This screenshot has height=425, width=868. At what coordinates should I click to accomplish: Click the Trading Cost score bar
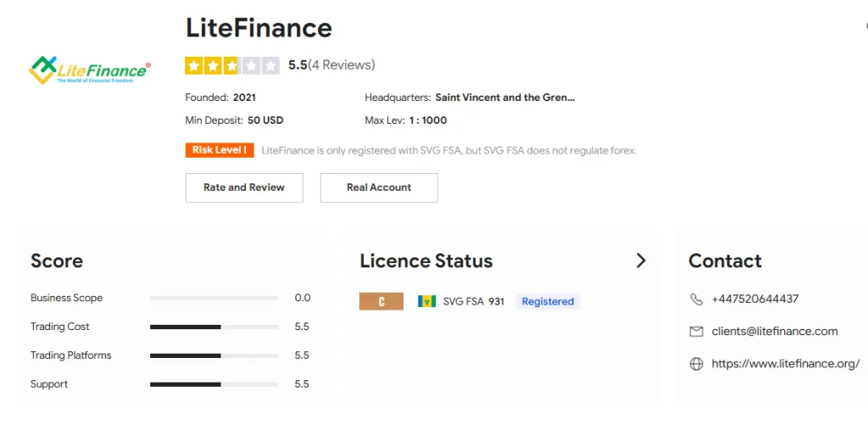pos(214,327)
